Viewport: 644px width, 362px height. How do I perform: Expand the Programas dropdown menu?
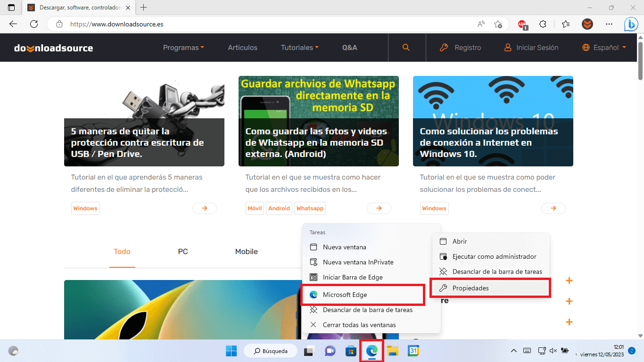183,48
